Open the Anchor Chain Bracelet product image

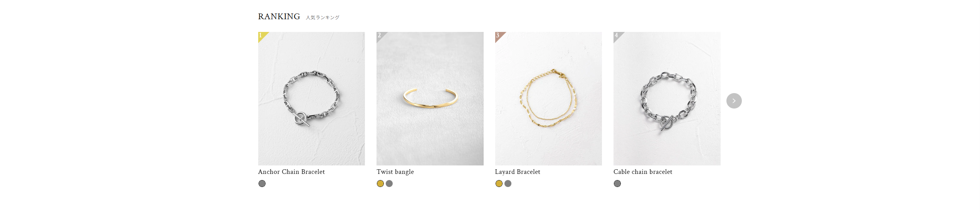tap(311, 98)
